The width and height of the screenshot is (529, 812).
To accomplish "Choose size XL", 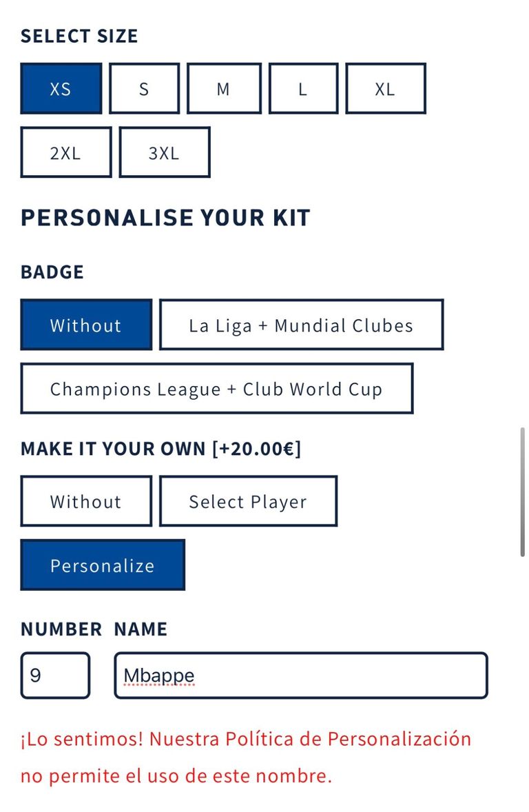I will point(385,88).
